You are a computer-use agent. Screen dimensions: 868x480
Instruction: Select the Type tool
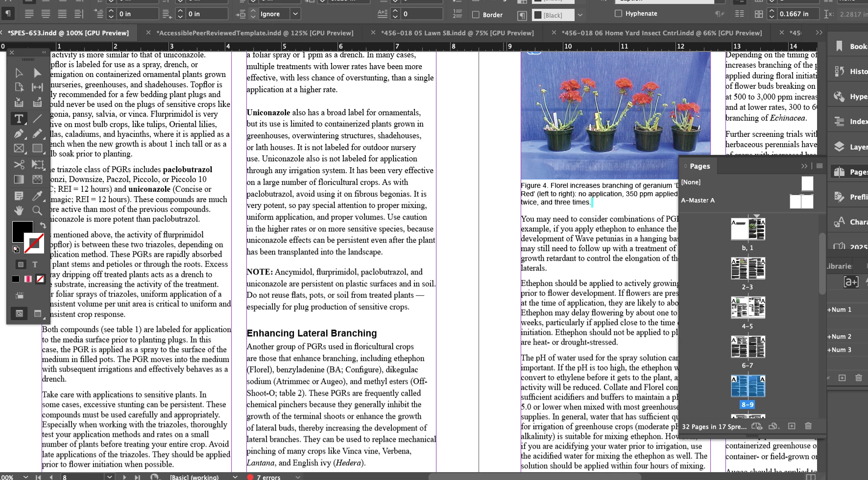click(19, 119)
